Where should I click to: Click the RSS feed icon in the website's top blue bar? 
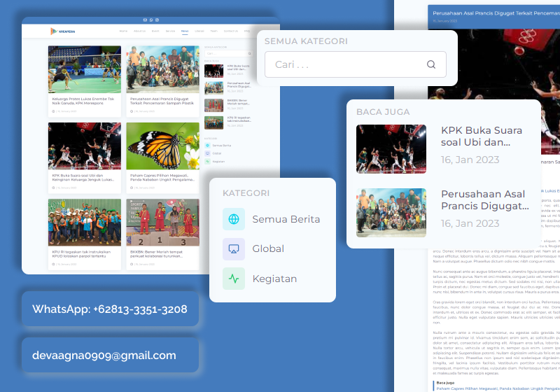pos(157,20)
